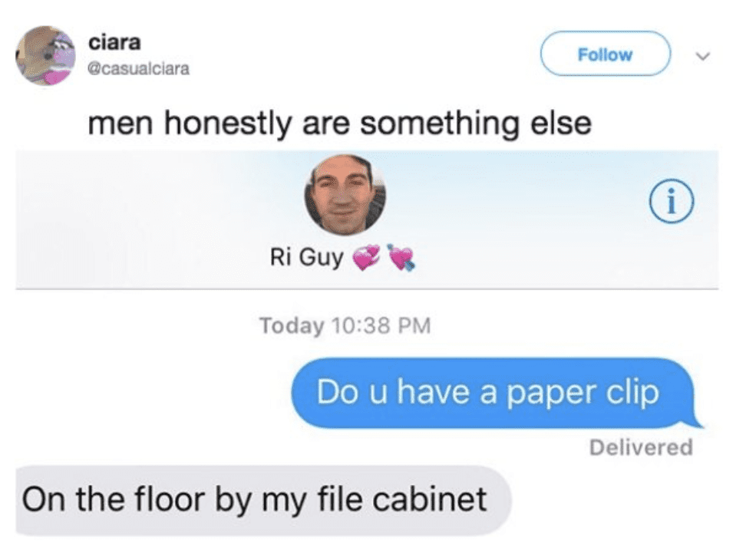Follow the @casualciara account
Screen dimensions: 746x560
coord(606,54)
